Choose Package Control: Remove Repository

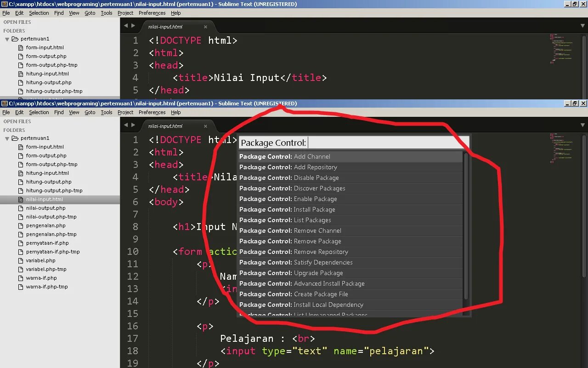[350, 252]
